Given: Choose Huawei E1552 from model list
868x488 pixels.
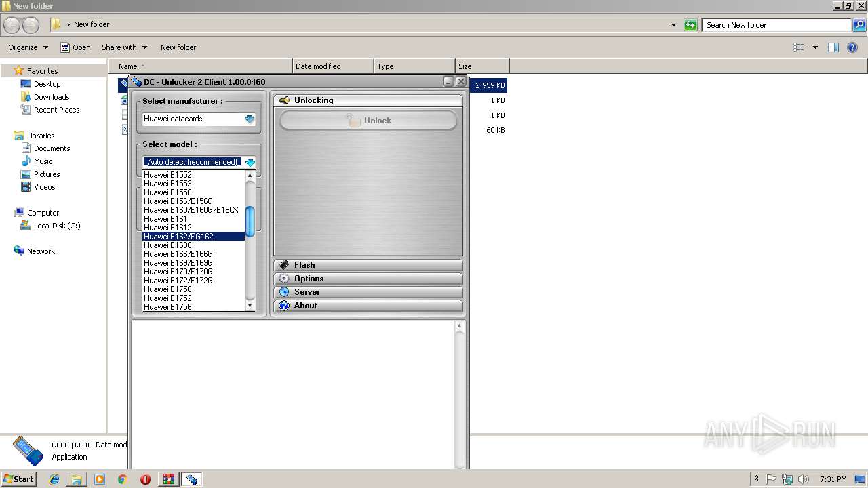Looking at the screenshot, I should click(193, 175).
